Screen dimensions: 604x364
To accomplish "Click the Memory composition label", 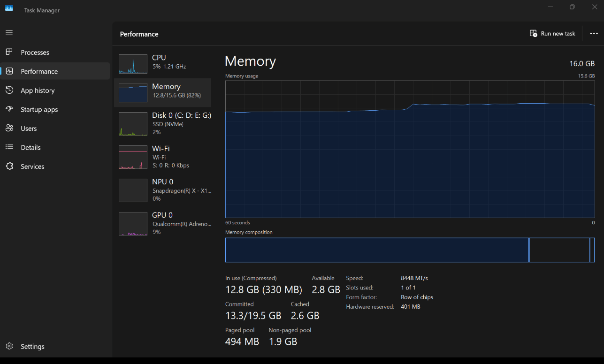I will pos(249,232).
